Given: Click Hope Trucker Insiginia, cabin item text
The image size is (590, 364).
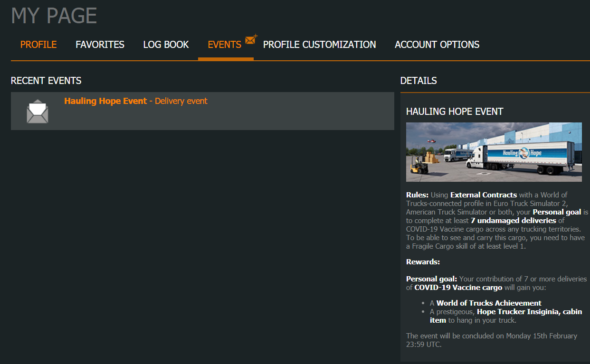Looking at the screenshot, I should pos(506,316).
